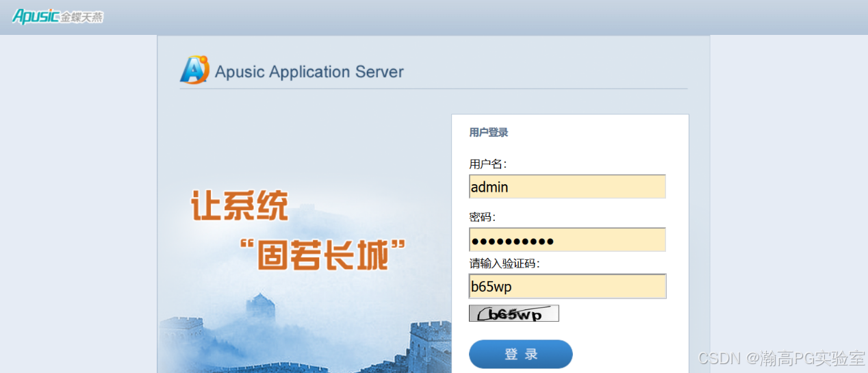This screenshot has width=868, height=373.
Task: Focus the 用户名 input field containing admin
Action: tap(567, 186)
